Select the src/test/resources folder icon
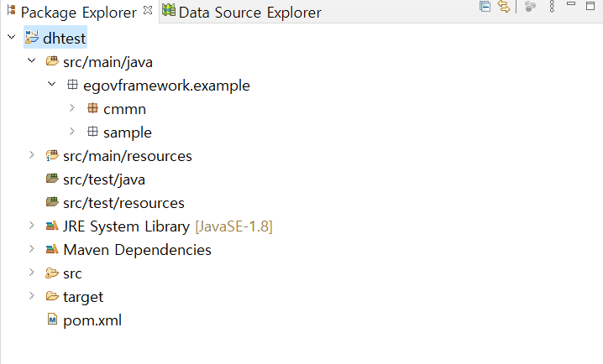The image size is (603, 364). [x=52, y=202]
